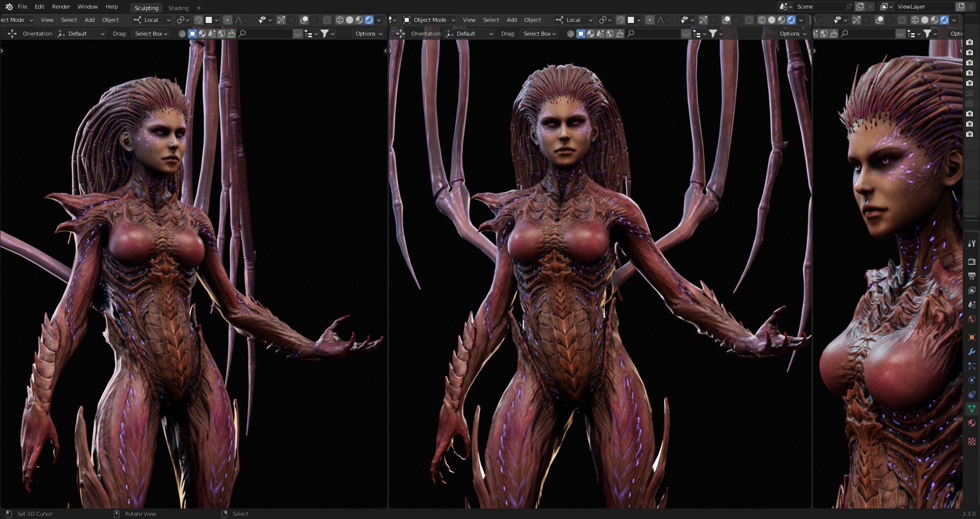Open Material properties tab
Screen dimensions: 980x519
[972, 423]
